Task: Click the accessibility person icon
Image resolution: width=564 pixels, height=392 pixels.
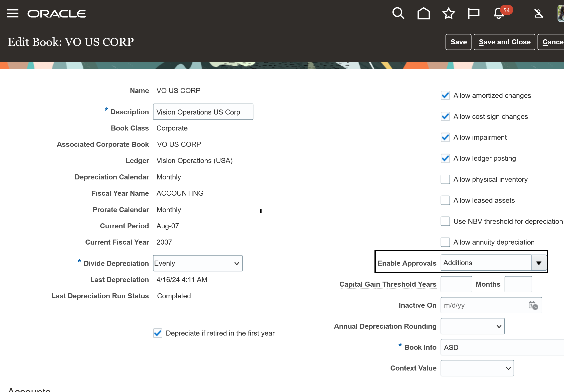Action: pyautogui.click(x=538, y=13)
